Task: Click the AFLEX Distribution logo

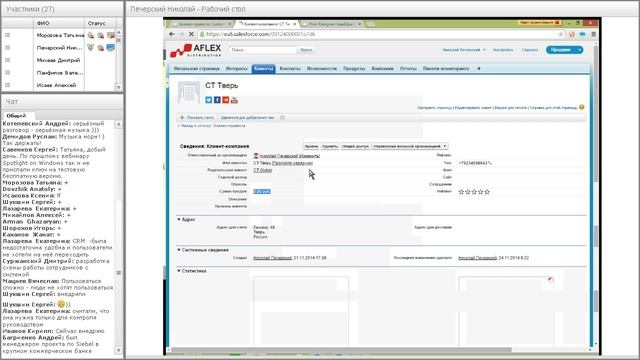Action: click(196, 50)
